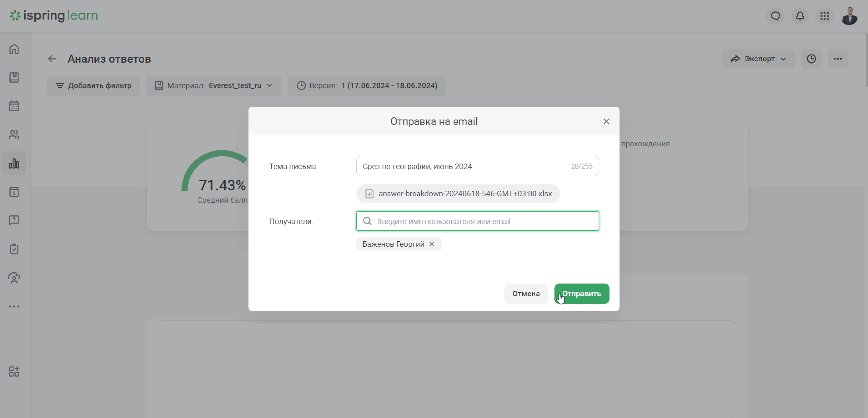Open the users sidebar icon

pyautogui.click(x=14, y=135)
